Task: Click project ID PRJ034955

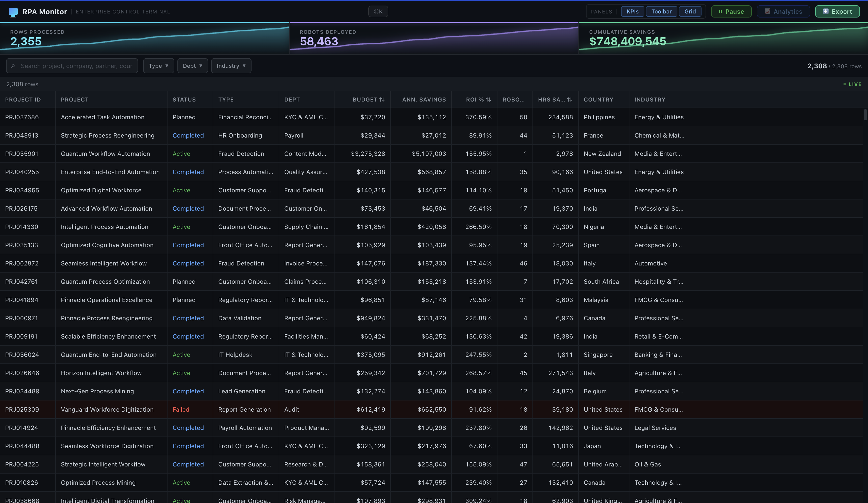Action: point(22,190)
